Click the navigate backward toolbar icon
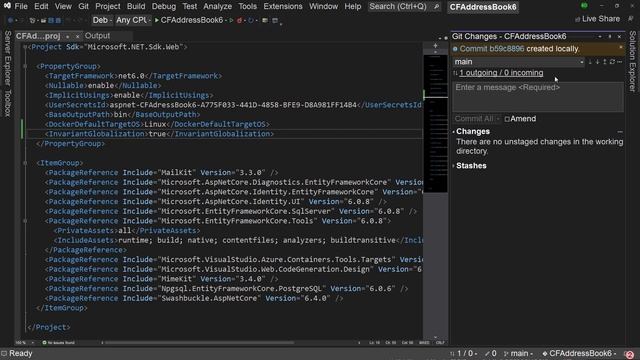Screen dimensions: 640x360 (11, 20)
